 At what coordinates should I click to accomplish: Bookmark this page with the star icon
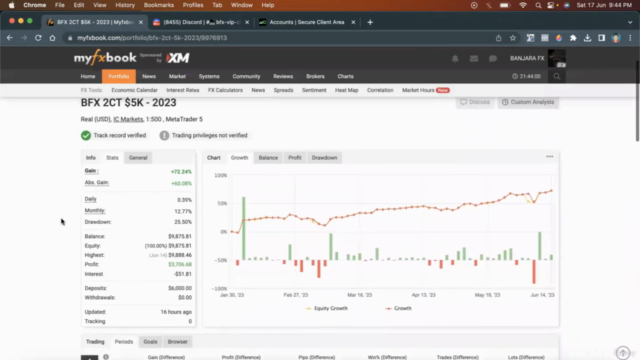pyautogui.click(x=513, y=38)
